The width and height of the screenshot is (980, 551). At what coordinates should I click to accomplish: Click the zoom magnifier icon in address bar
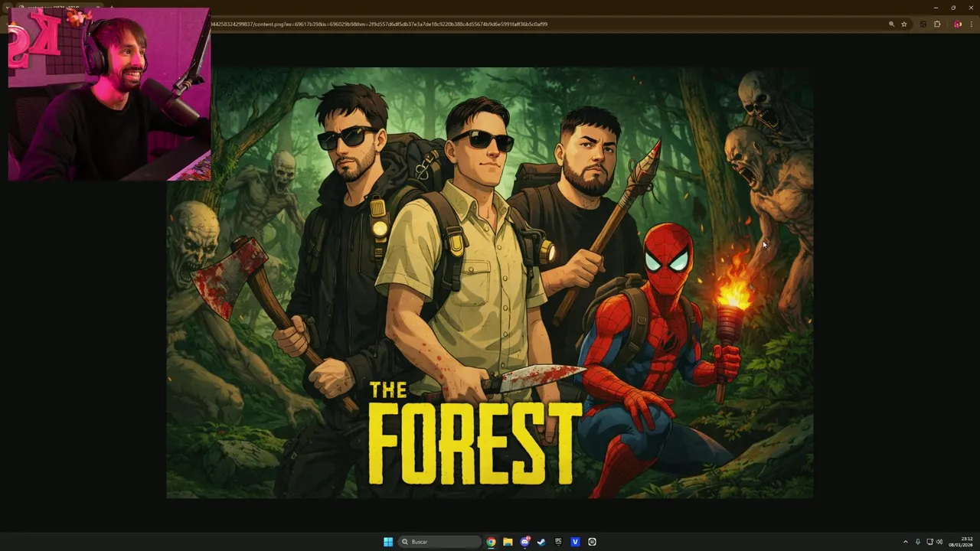[x=891, y=24]
